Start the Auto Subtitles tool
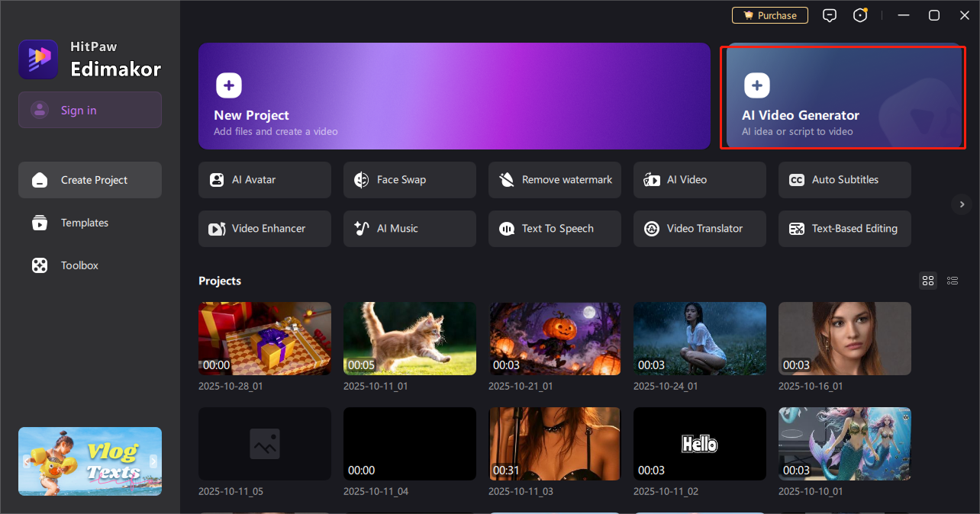Image resolution: width=980 pixels, height=514 pixels. pos(844,180)
